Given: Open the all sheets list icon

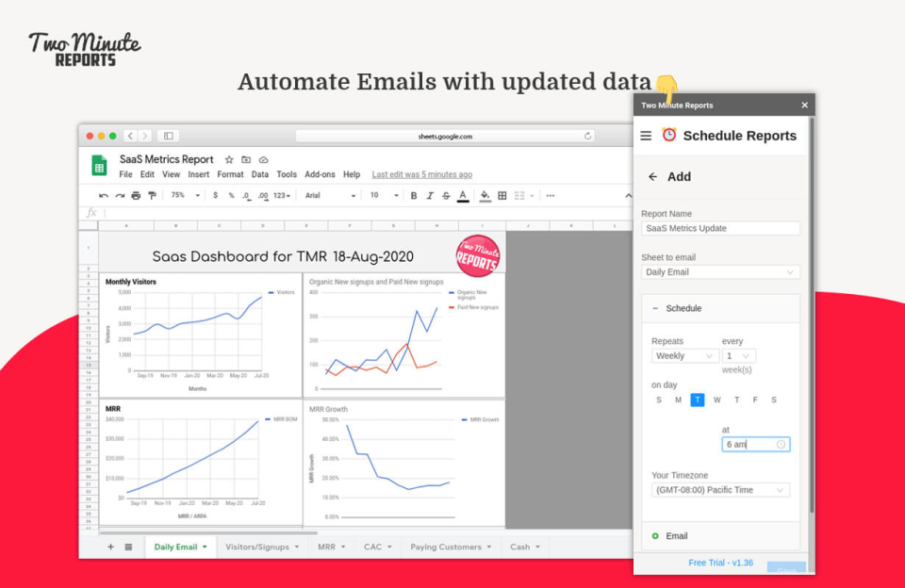Looking at the screenshot, I should tap(129, 547).
